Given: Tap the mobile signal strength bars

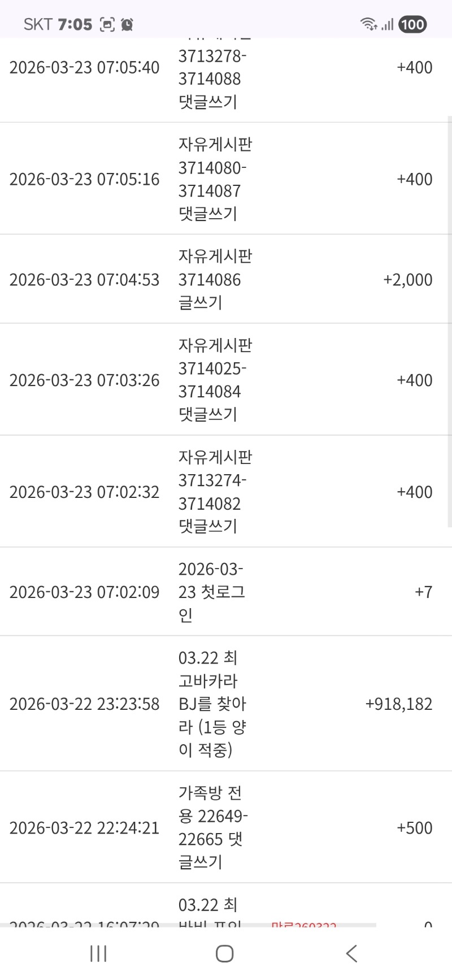Looking at the screenshot, I should click(387, 24).
